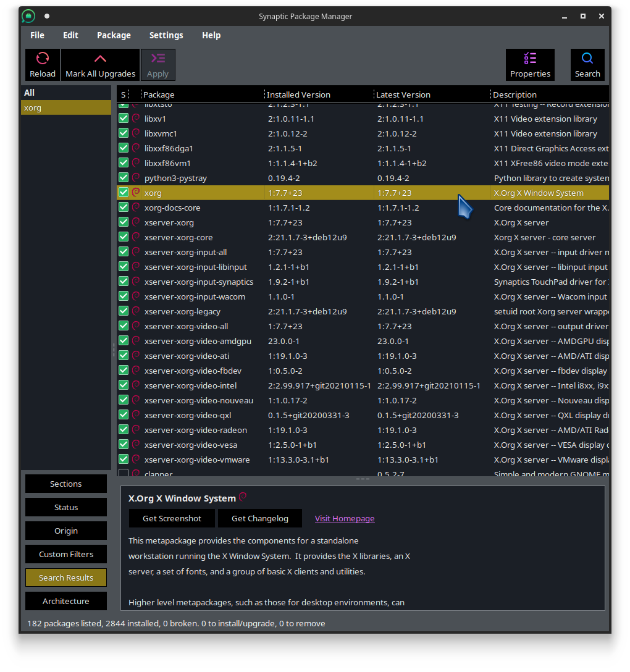Click Debian swirl icon beside libxv1

tap(136, 119)
